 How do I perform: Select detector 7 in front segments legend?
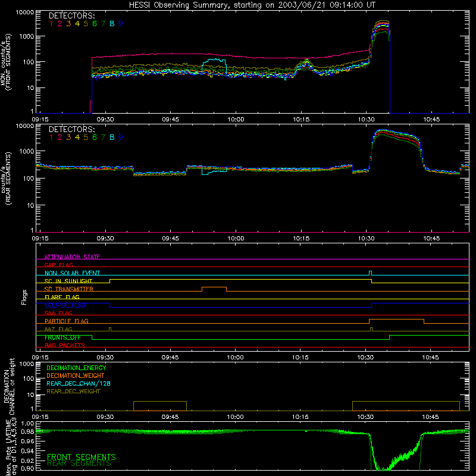point(103,24)
